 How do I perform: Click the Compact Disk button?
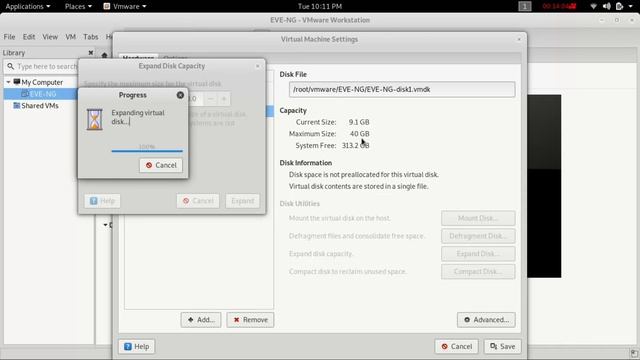[x=478, y=271]
